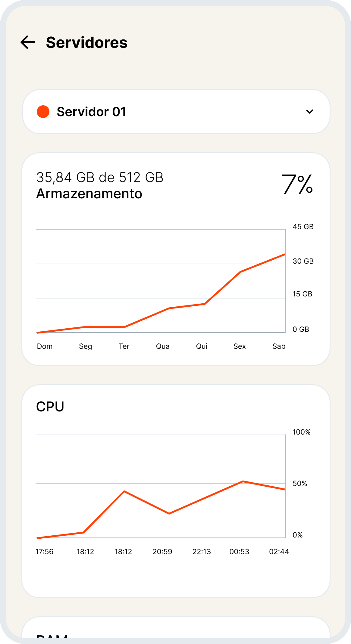Screen dimensions: 351x644
Task: Tap the Servidores page title
Action: click(x=86, y=42)
